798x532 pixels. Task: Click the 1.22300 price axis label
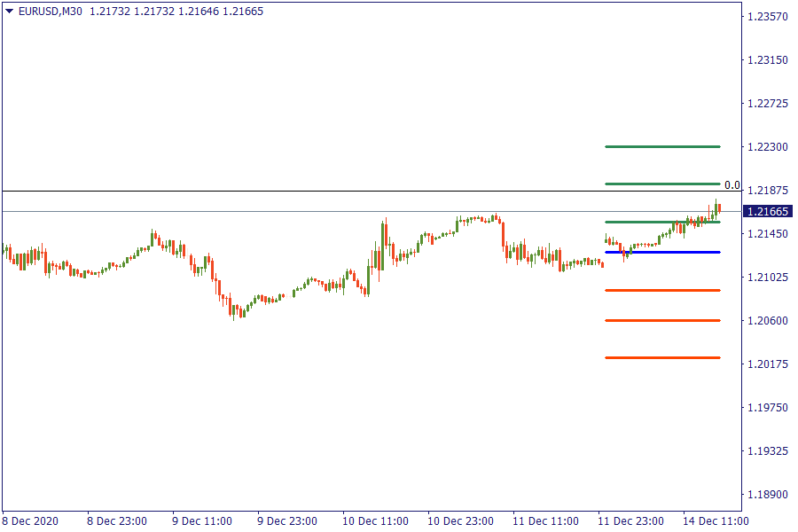point(767,147)
